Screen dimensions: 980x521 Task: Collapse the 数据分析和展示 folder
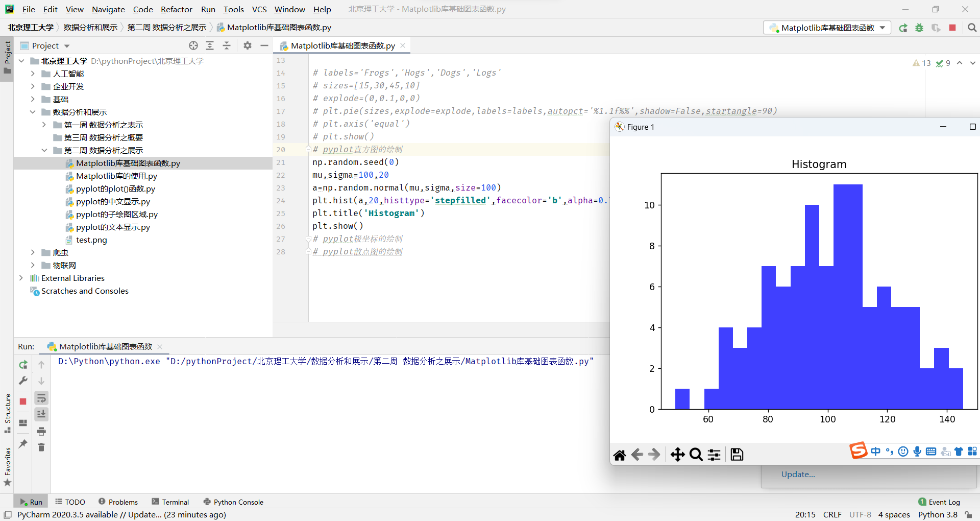click(x=33, y=112)
